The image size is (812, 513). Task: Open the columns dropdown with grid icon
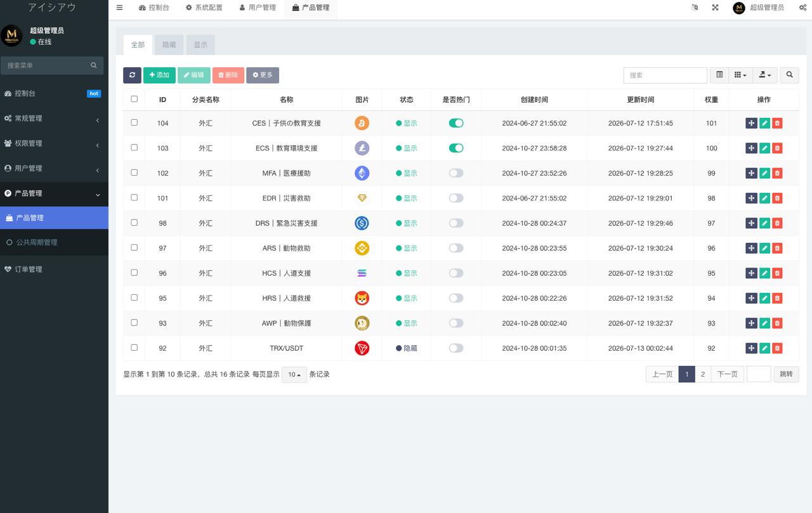point(740,75)
